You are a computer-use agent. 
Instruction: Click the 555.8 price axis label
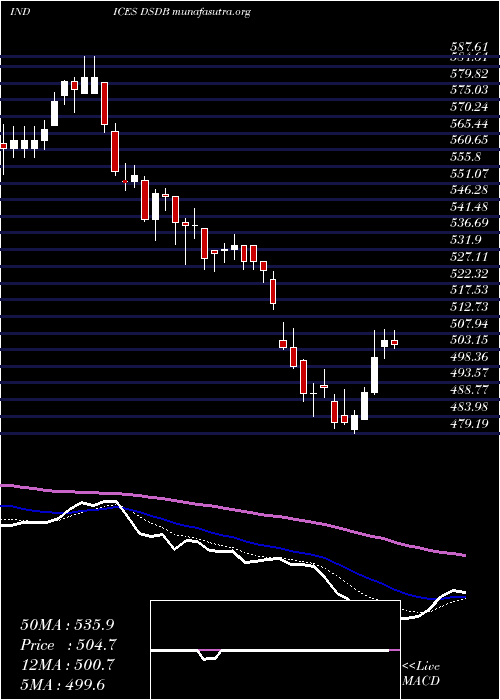[466, 157]
